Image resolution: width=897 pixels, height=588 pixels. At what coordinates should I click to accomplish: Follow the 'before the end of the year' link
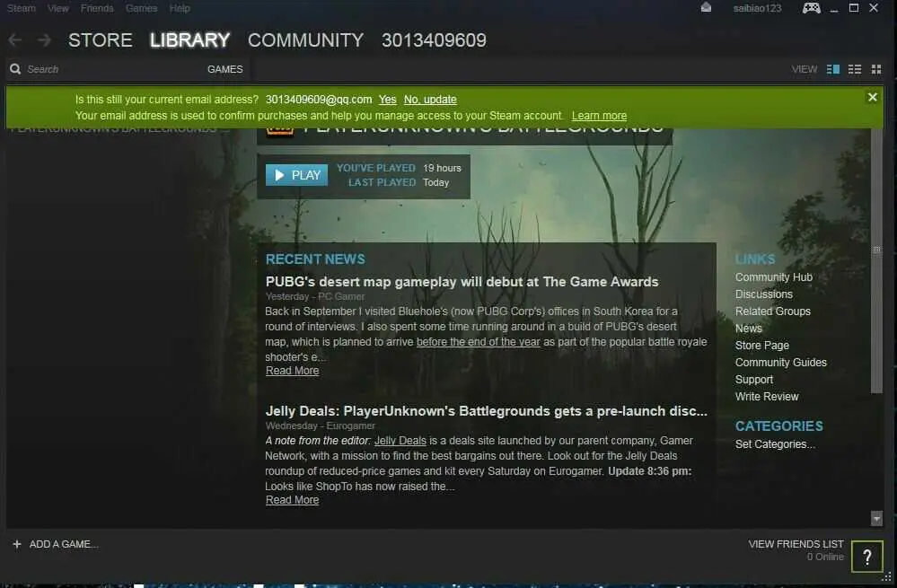479,342
